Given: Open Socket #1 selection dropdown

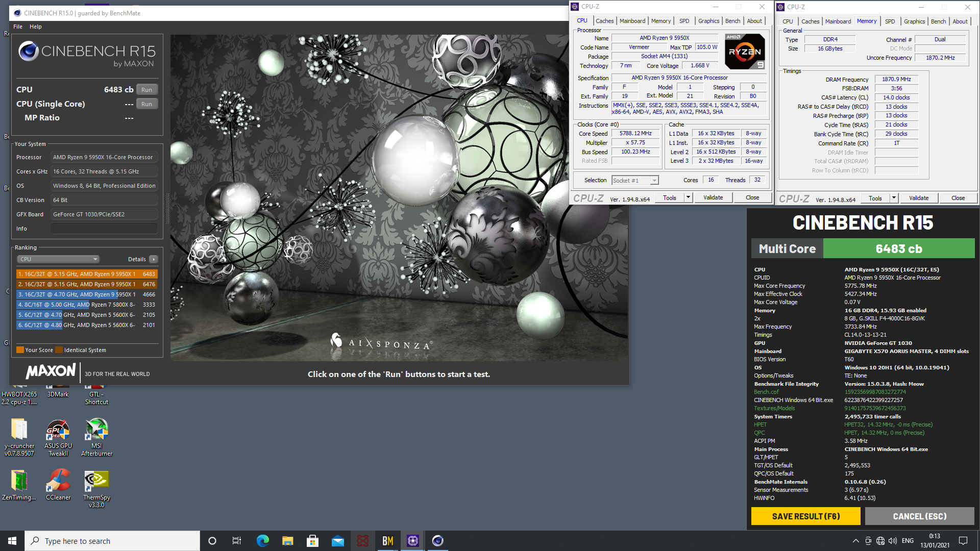Looking at the screenshot, I should tap(635, 180).
